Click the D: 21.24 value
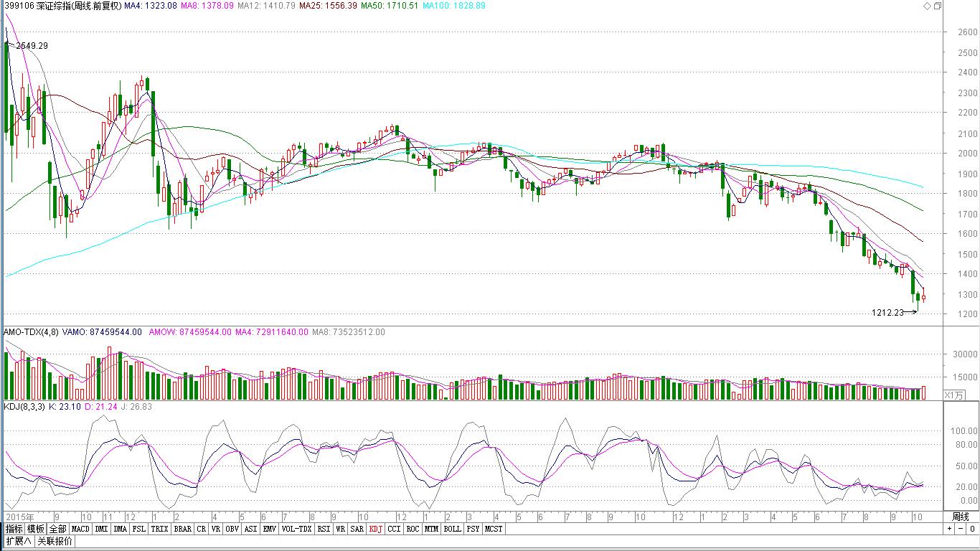The height and width of the screenshot is (551, 980). click(100, 407)
